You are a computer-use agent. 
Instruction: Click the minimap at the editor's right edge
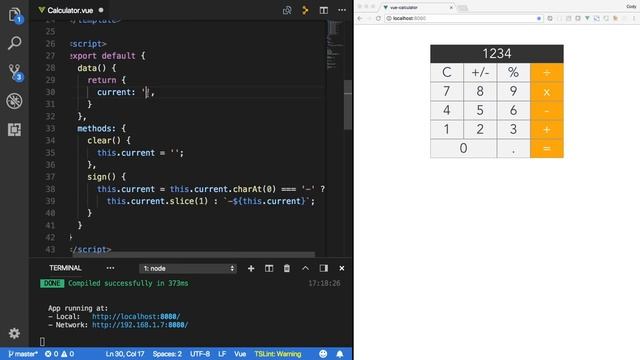point(334,45)
